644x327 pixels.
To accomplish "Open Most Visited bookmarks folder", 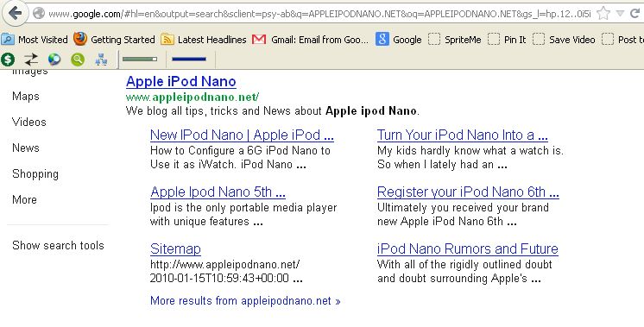I will 35,40.
